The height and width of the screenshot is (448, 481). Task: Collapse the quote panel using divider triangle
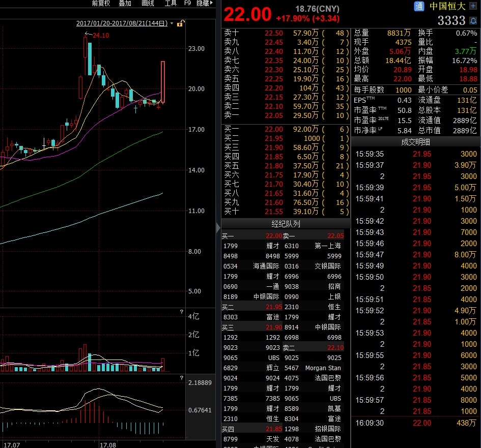(218, 227)
